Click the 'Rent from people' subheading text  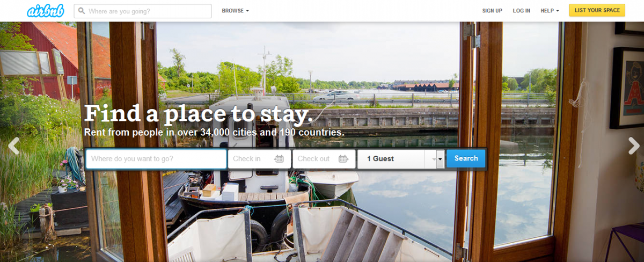click(214, 132)
